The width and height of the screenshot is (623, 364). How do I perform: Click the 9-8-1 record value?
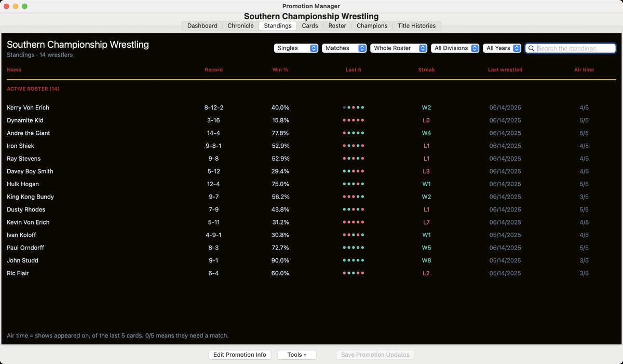[214, 146]
